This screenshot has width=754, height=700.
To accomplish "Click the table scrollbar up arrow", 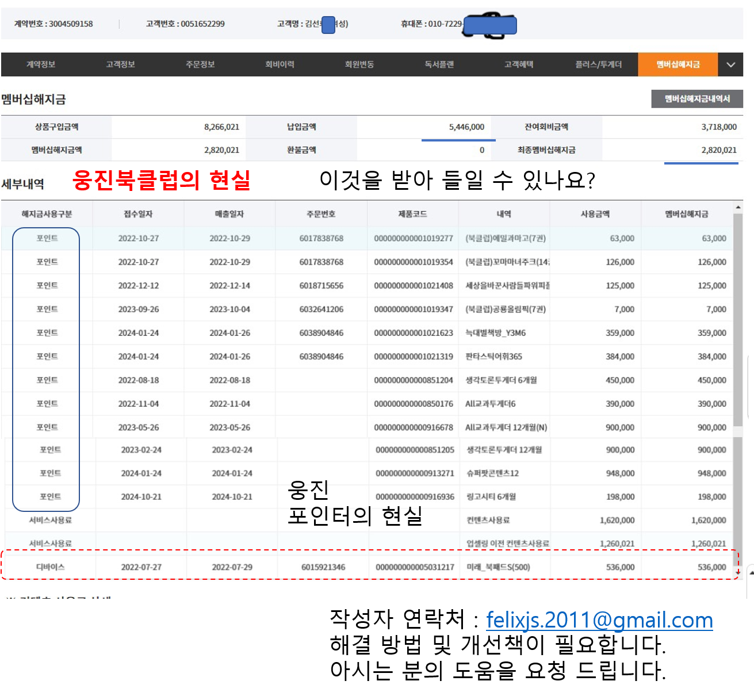I will point(738,207).
